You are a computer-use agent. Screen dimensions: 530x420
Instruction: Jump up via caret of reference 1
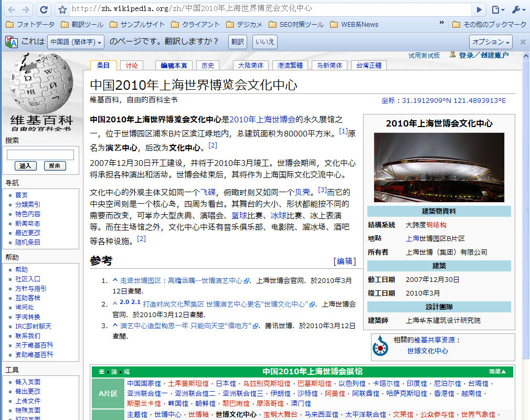coord(115,280)
